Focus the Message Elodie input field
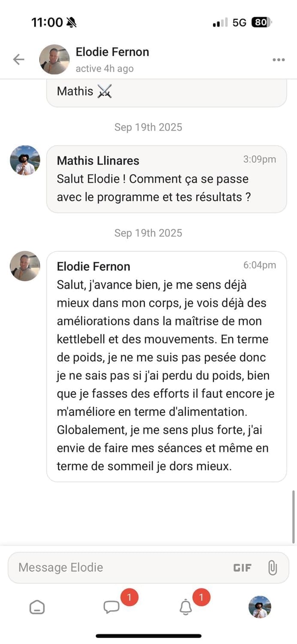Screen dimensions: 297x644 pos(120,568)
